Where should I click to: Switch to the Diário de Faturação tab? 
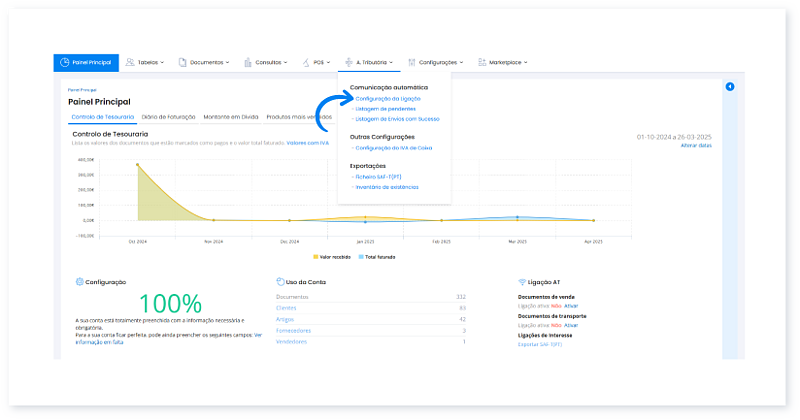click(169, 117)
